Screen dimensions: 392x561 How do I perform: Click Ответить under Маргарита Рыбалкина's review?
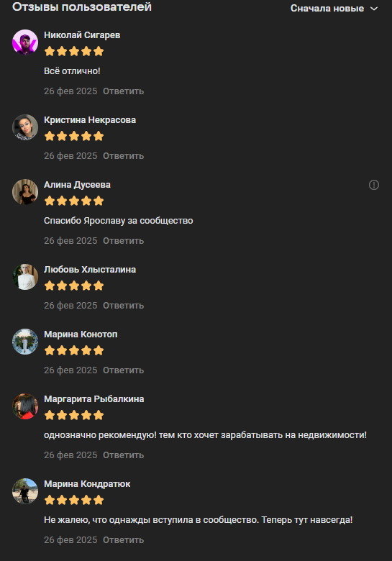coord(124,455)
